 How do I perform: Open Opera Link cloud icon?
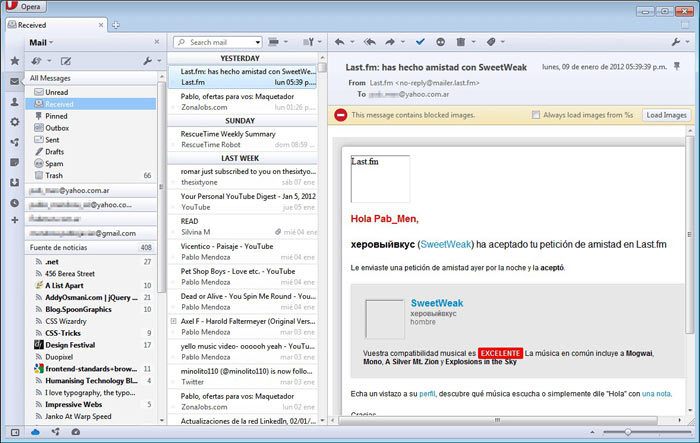tap(35, 432)
